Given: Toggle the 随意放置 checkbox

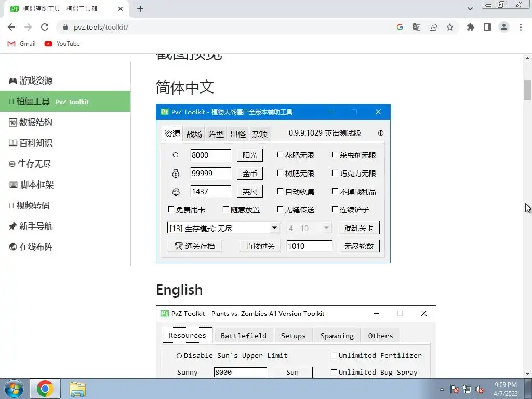Looking at the screenshot, I should click(225, 209).
